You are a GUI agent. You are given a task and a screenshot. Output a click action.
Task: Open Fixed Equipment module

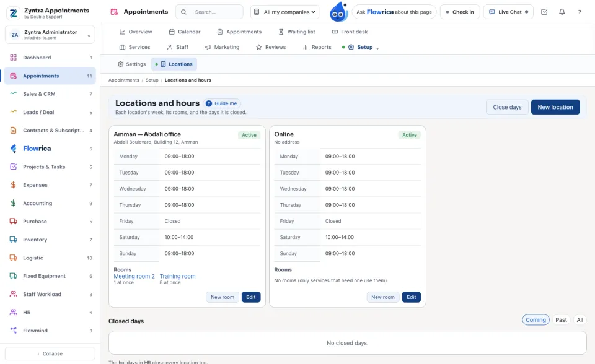coord(50,276)
